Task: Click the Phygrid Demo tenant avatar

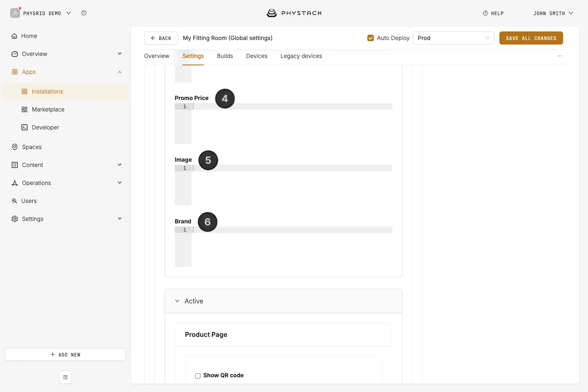Action: point(15,13)
